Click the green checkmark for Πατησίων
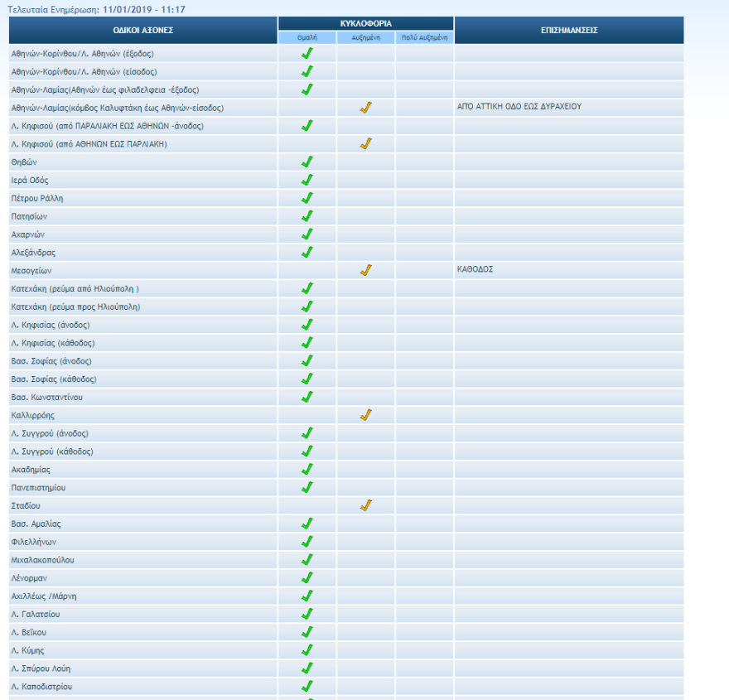The height and width of the screenshot is (700, 729). (x=307, y=216)
